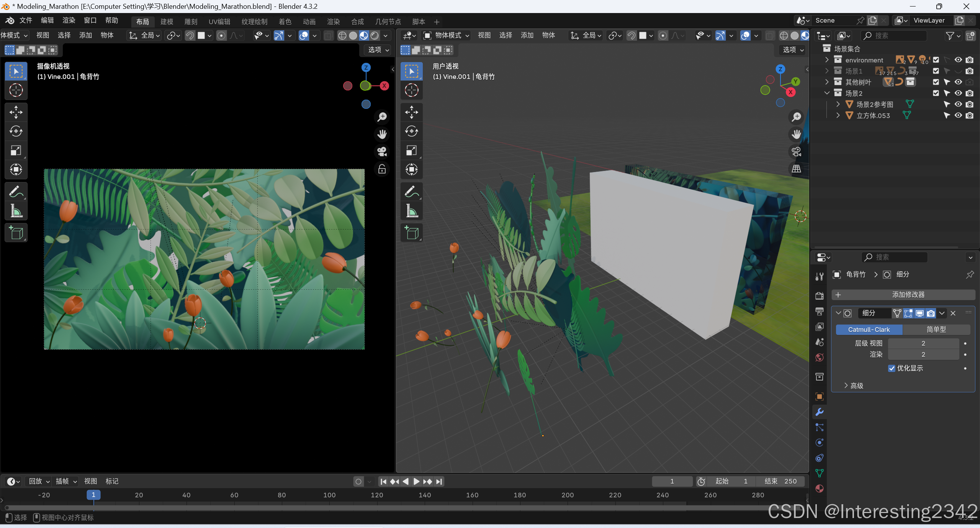Switch right viewport to orthographic grid view

pos(796,169)
